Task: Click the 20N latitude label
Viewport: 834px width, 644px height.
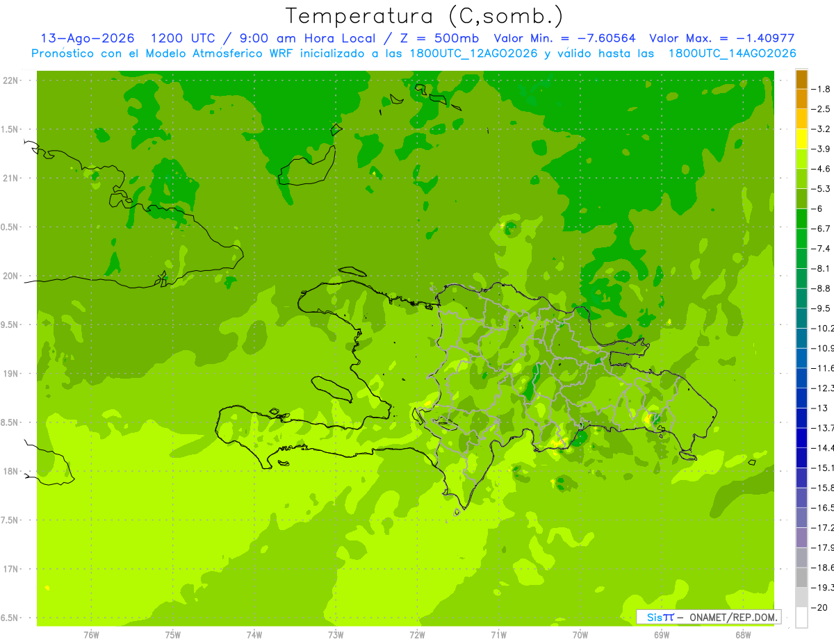Action: point(10,276)
